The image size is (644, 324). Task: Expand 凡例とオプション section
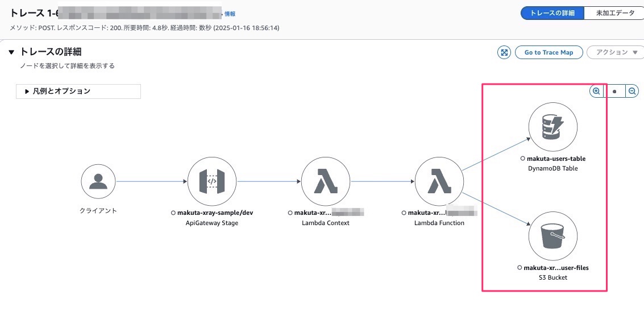[x=78, y=91]
